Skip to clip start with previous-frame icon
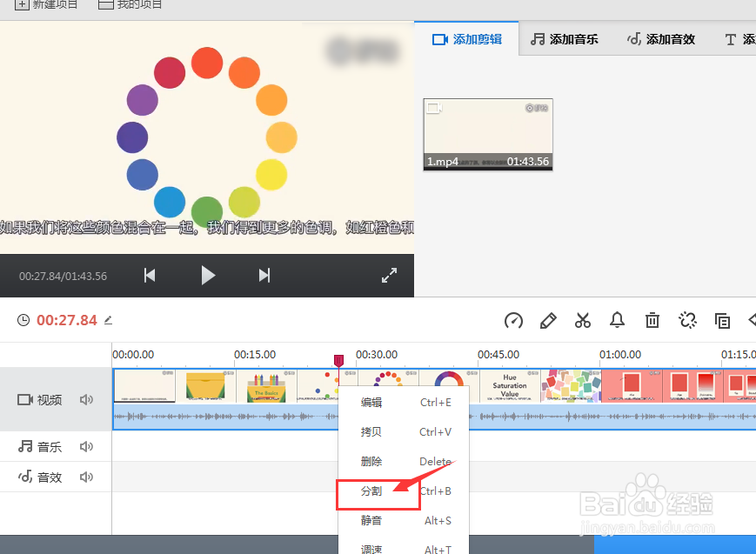 149,275
